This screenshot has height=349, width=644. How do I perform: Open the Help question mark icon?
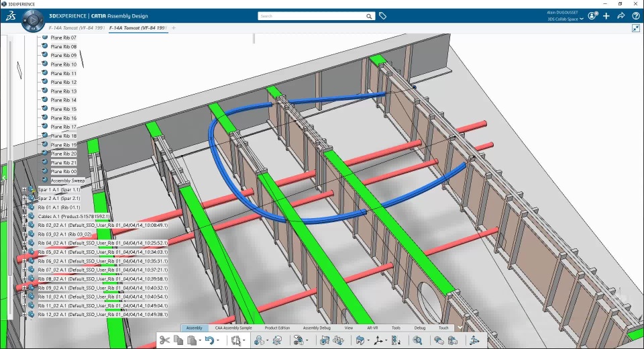point(635,16)
